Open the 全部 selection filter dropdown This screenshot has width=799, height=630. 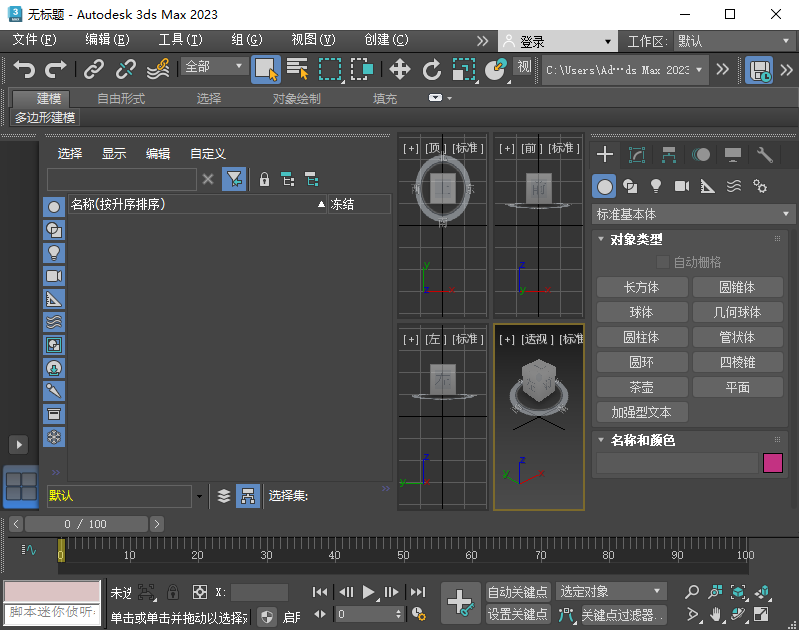coord(214,67)
